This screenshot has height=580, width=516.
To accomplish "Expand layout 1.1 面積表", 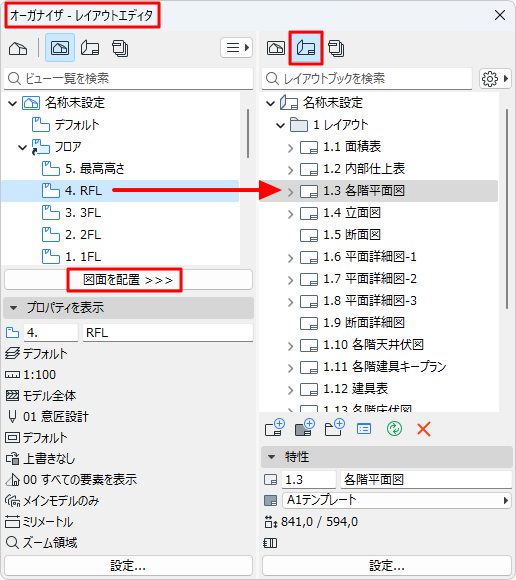I will pyautogui.click(x=290, y=148).
